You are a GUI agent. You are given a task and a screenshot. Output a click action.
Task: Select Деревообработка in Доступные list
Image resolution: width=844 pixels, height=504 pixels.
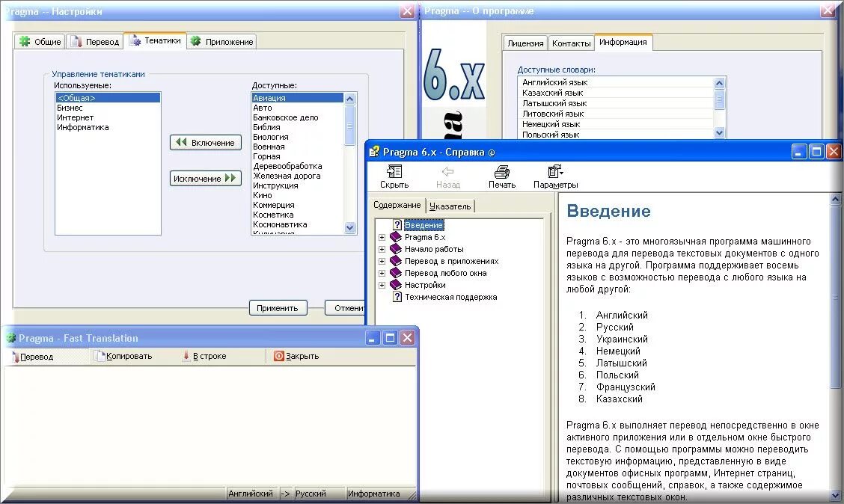298,166
